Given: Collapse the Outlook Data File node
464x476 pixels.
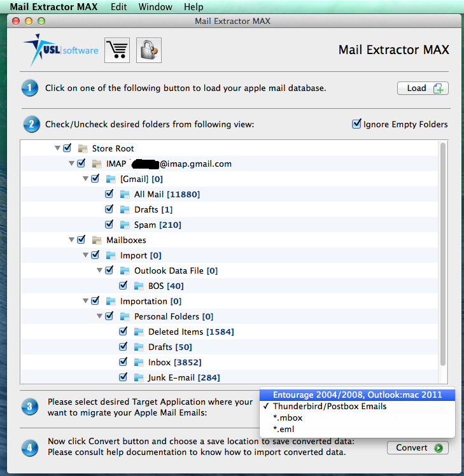Looking at the screenshot, I should 99,270.
